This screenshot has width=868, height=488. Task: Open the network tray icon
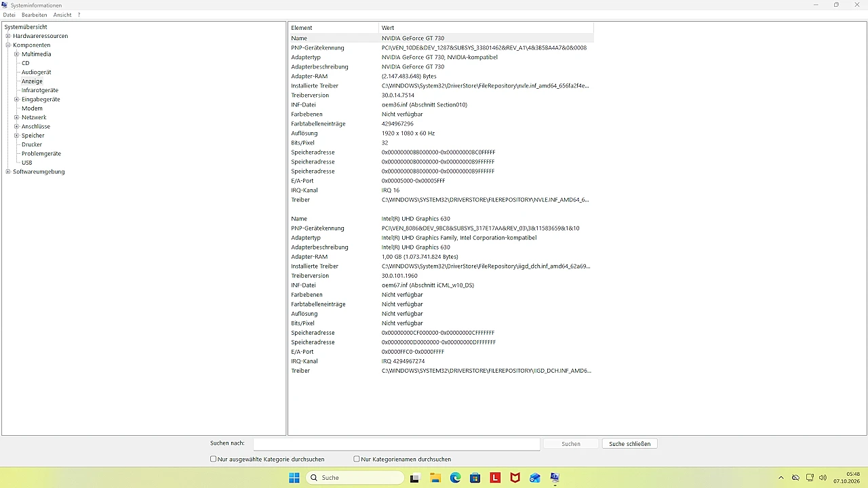pos(810,478)
